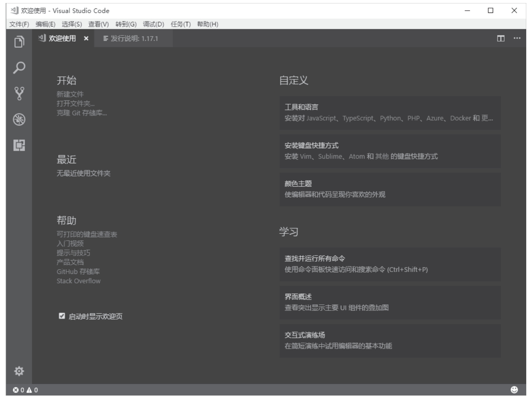Open the GitHub 存储库 link
This screenshot has width=532, height=399.
78,272
